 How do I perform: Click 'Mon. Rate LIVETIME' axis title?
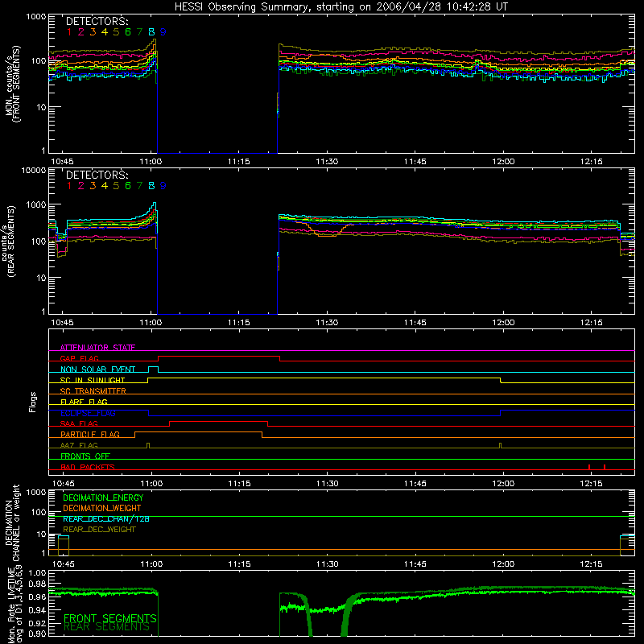(12, 606)
